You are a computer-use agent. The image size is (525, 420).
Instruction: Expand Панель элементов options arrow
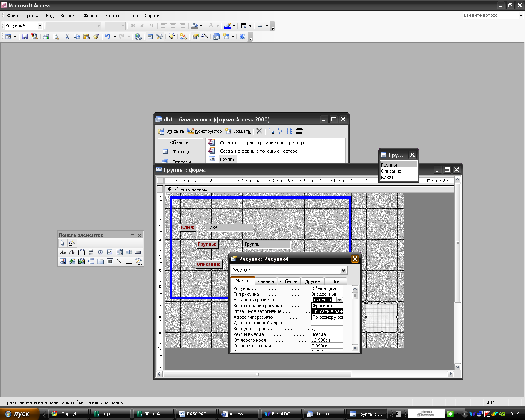132,235
